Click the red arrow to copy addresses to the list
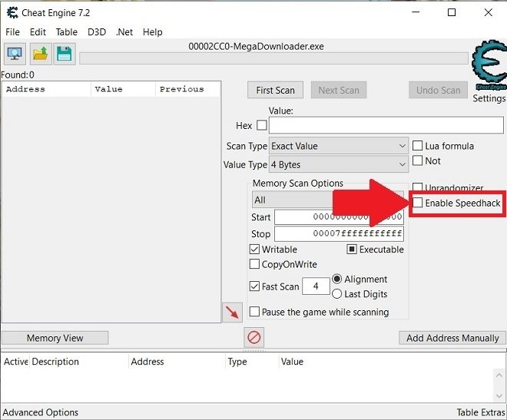This screenshot has height=420, width=507. click(232, 313)
